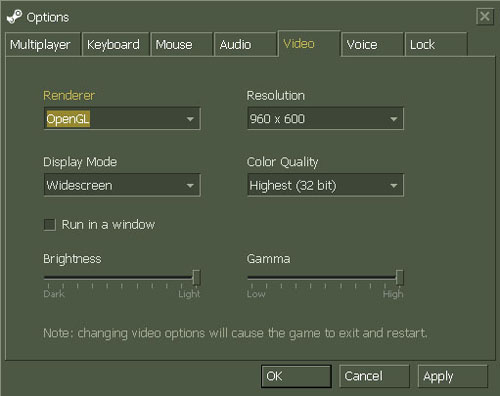This screenshot has height=396, width=500.
Task: Switch to the Multiplayer tab
Action: click(43, 44)
